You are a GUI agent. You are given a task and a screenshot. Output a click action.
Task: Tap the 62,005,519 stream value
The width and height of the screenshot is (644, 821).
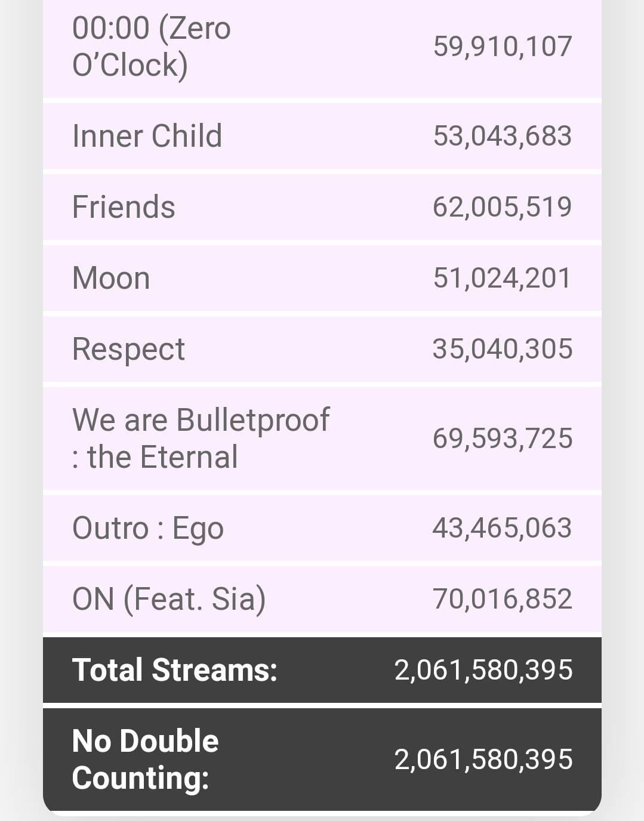(x=503, y=207)
